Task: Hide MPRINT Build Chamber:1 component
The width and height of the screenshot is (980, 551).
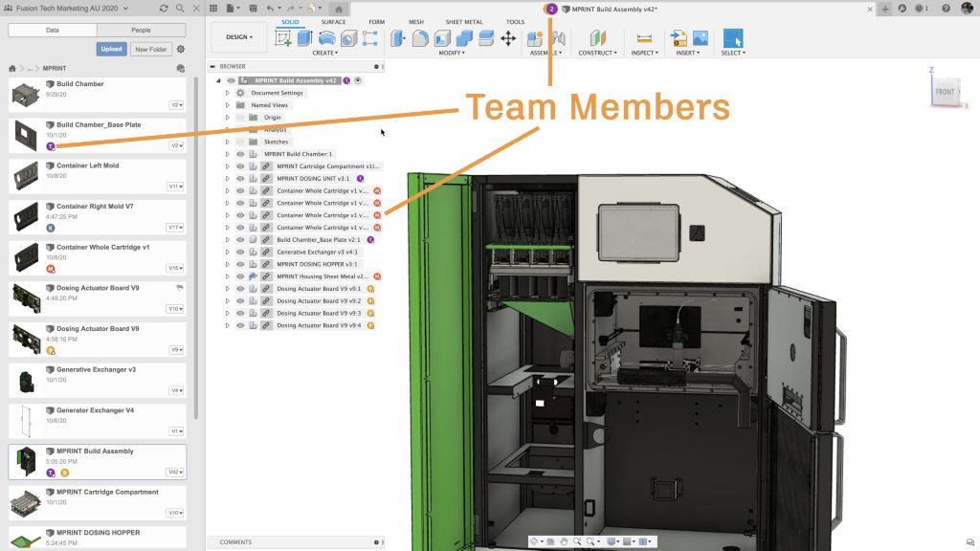Action: 240,154
